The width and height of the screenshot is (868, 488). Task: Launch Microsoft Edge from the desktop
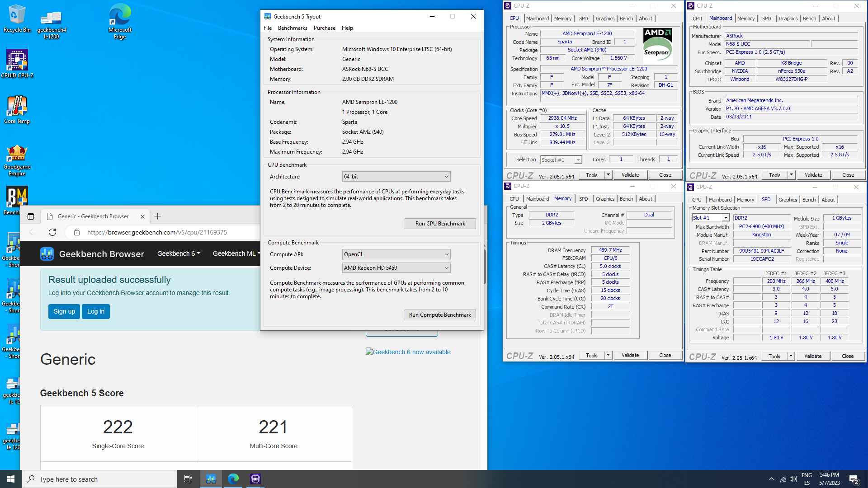click(x=120, y=21)
